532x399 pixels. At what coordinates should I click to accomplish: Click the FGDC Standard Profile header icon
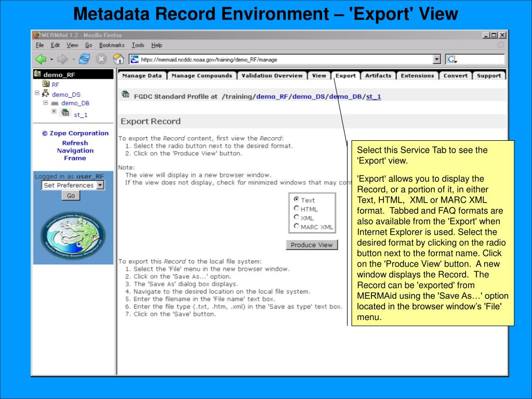[126, 95]
